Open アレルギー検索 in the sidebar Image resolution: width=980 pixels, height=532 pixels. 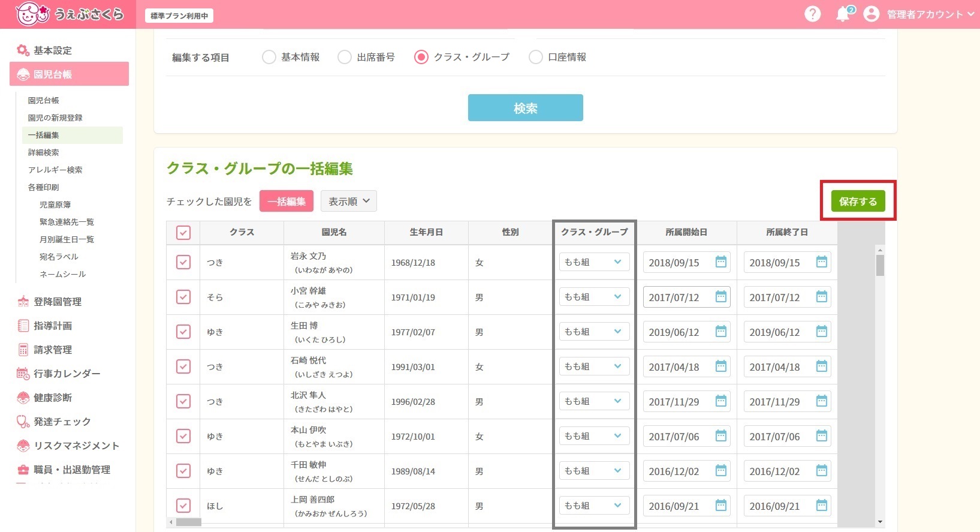click(x=55, y=170)
